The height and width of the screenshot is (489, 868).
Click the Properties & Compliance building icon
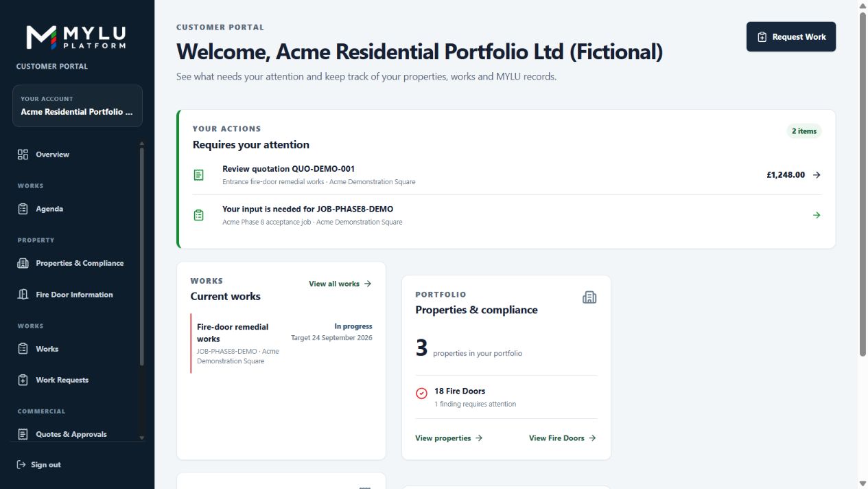pos(23,263)
